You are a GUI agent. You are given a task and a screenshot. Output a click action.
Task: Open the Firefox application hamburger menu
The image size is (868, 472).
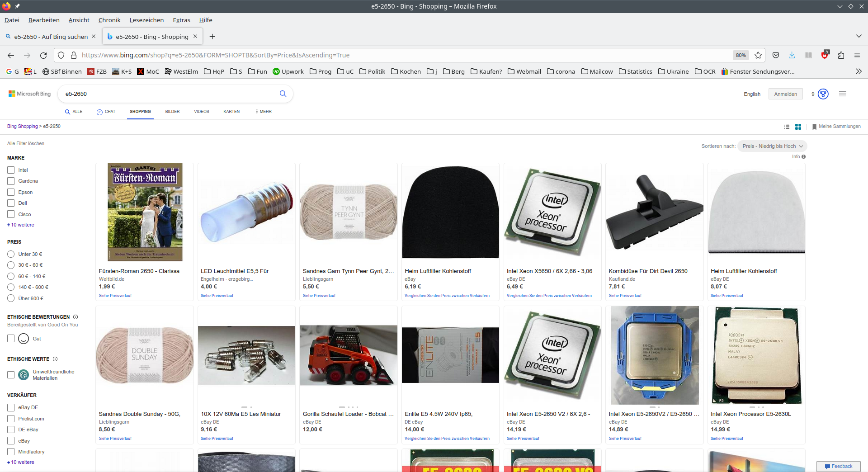857,55
